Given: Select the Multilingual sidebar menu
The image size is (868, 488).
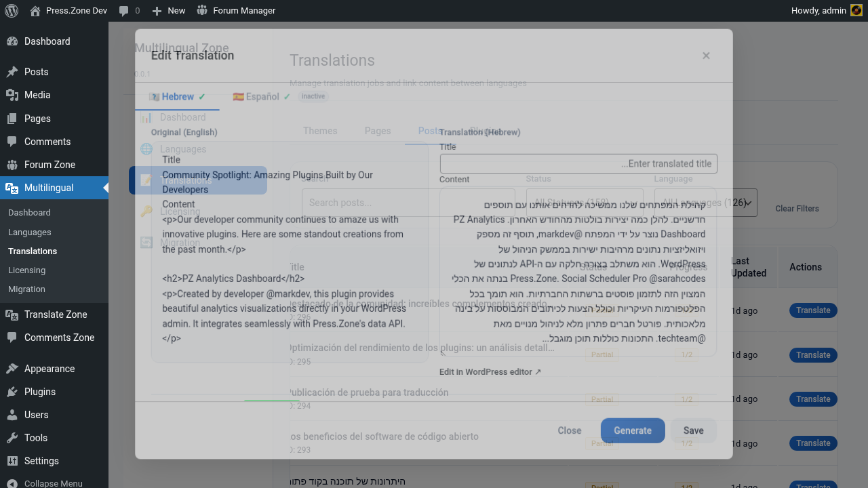Looking at the screenshot, I should tap(54, 188).
